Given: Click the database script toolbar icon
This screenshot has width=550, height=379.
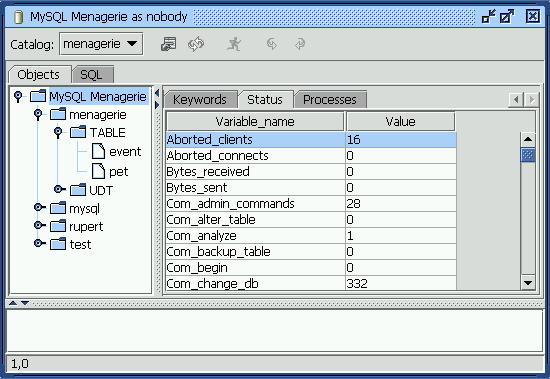Looking at the screenshot, I should click(x=169, y=44).
